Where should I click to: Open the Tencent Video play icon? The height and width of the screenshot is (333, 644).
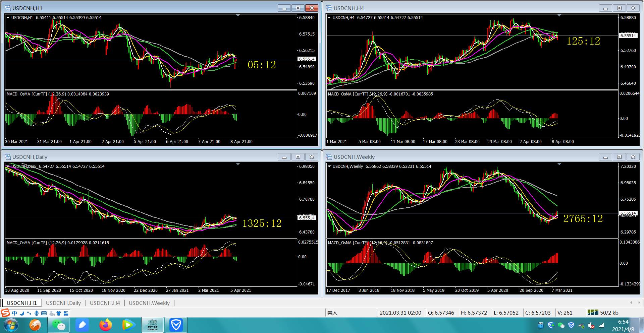(x=129, y=325)
